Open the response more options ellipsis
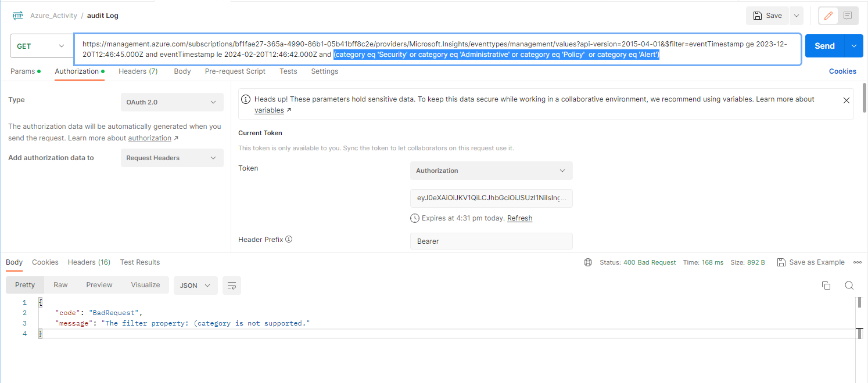The image size is (868, 383). (x=858, y=262)
